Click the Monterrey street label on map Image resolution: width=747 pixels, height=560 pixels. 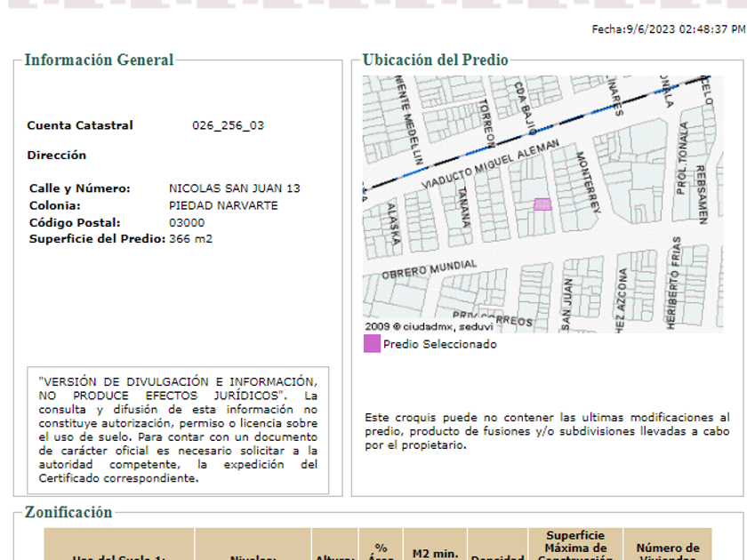tap(589, 181)
